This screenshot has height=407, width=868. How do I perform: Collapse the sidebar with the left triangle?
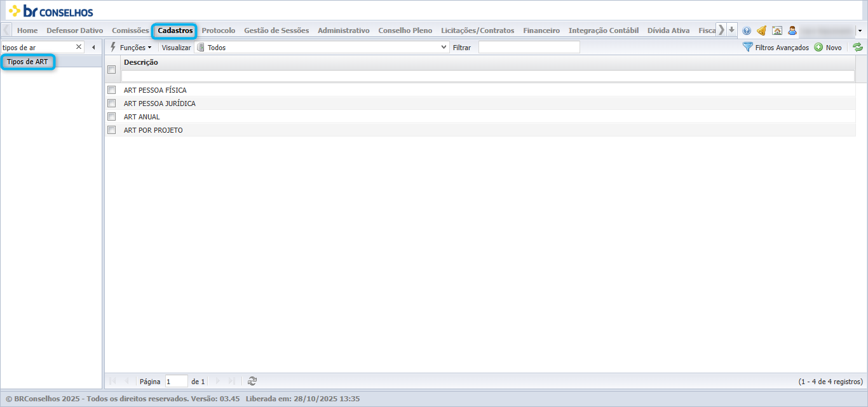coord(93,47)
